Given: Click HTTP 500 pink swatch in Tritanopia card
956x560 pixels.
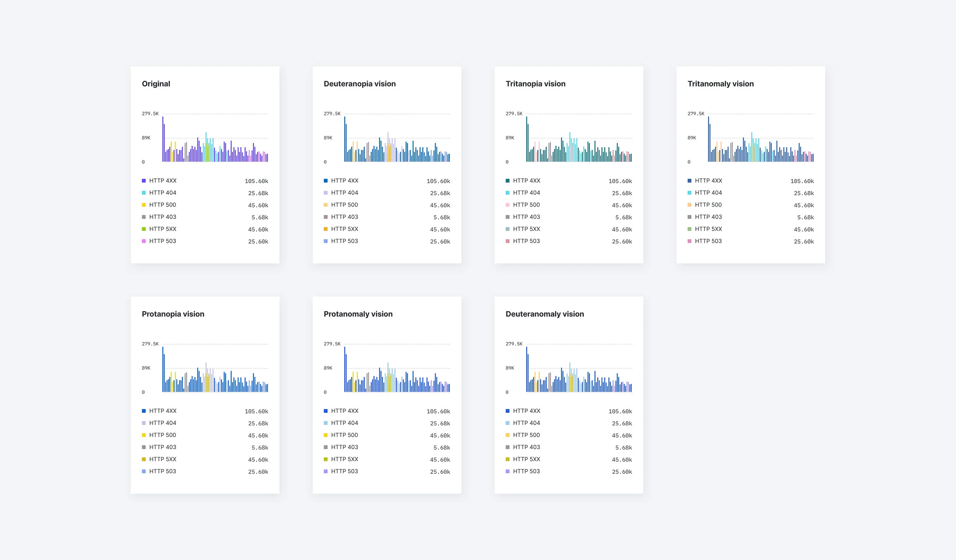Looking at the screenshot, I should [x=507, y=205].
